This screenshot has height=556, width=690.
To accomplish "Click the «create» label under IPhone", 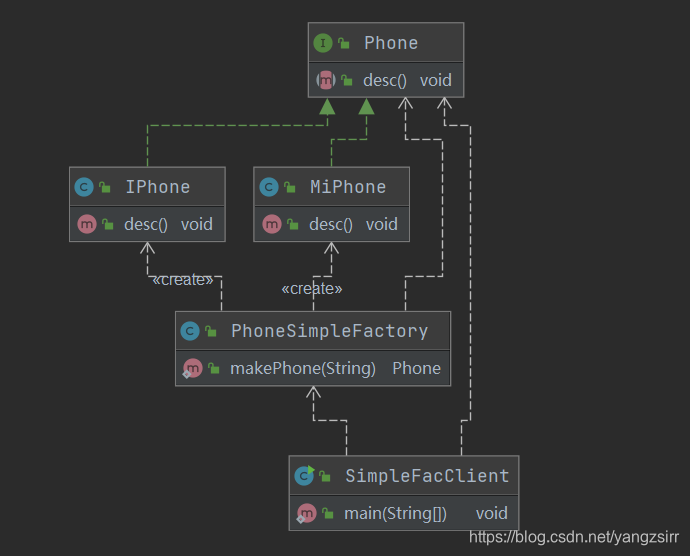I will click(183, 280).
